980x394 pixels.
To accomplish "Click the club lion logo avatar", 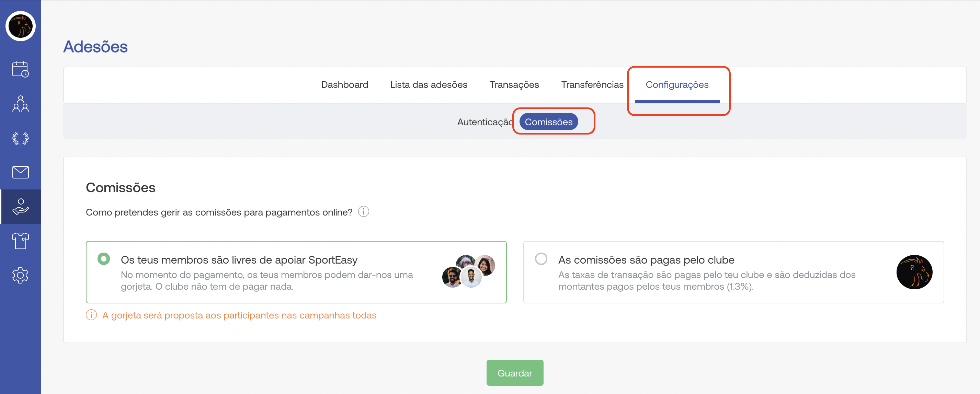I will (21, 26).
